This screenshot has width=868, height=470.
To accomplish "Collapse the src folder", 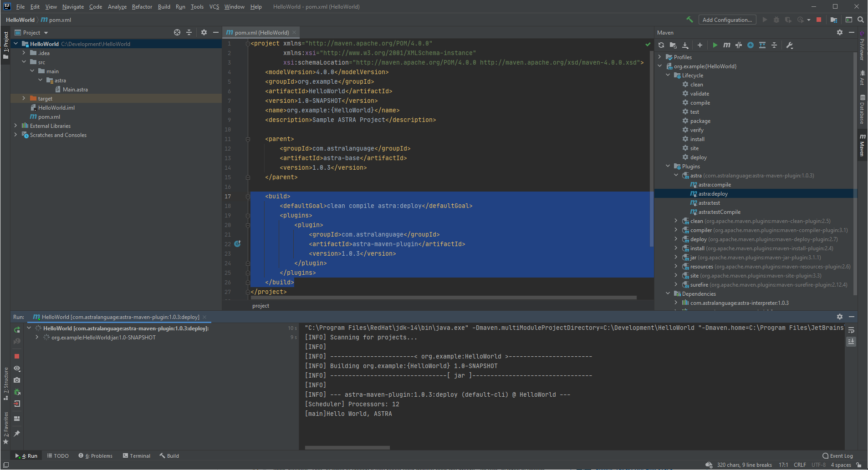I will (x=24, y=62).
